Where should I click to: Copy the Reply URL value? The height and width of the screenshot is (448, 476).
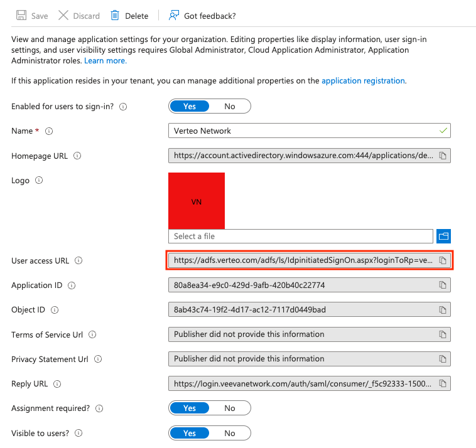click(x=443, y=383)
